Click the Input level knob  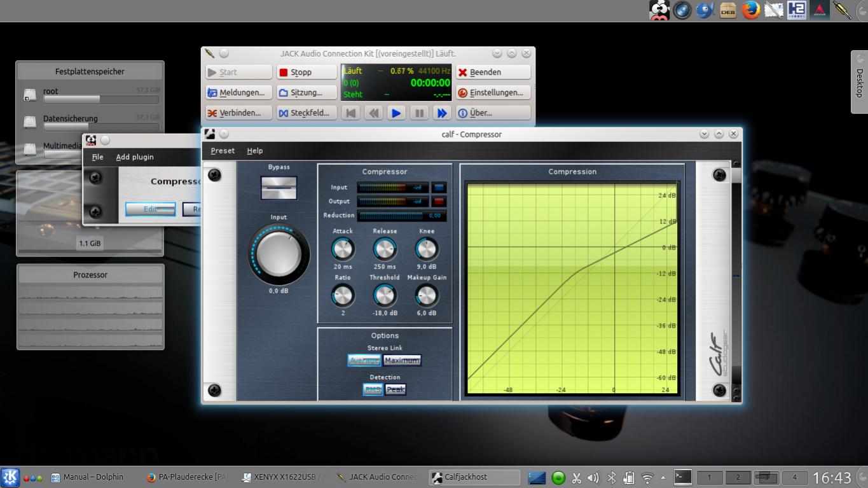(x=279, y=254)
